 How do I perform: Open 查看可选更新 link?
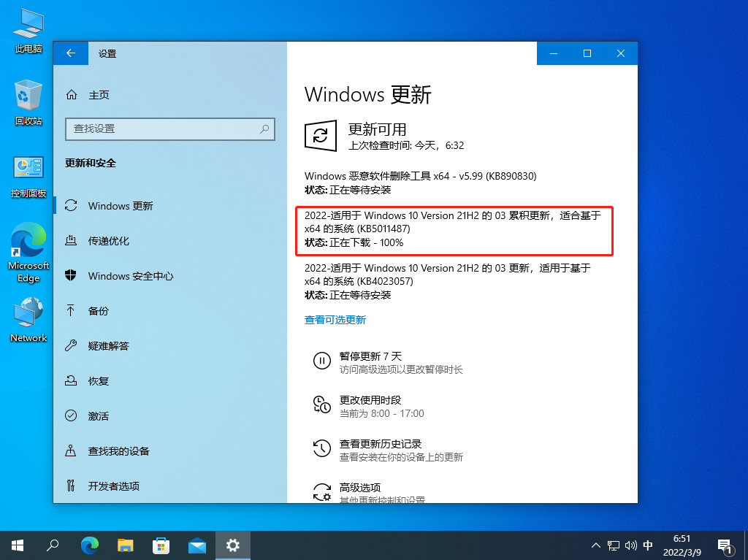[x=335, y=319]
